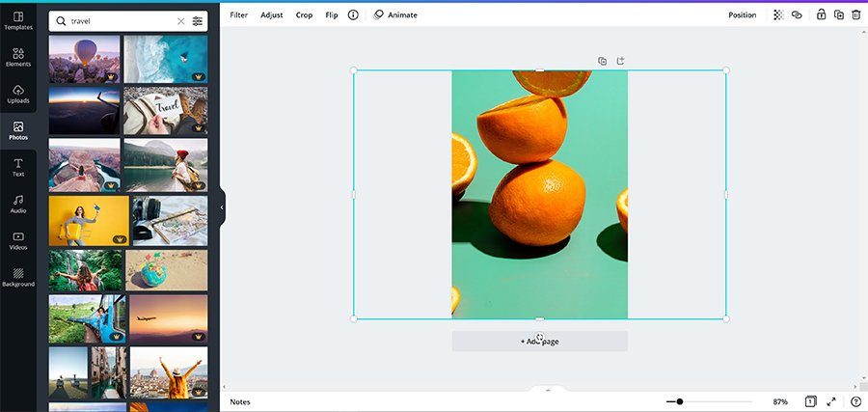This screenshot has width=868, height=412.
Task: Toggle fullscreen presentation mode icon
Action: coord(831,401)
